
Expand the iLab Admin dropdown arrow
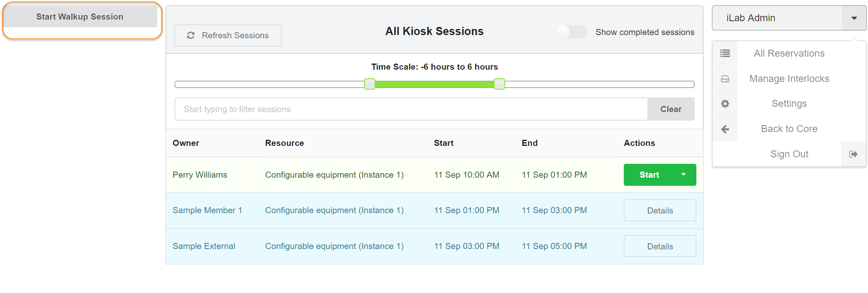[854, 18]
